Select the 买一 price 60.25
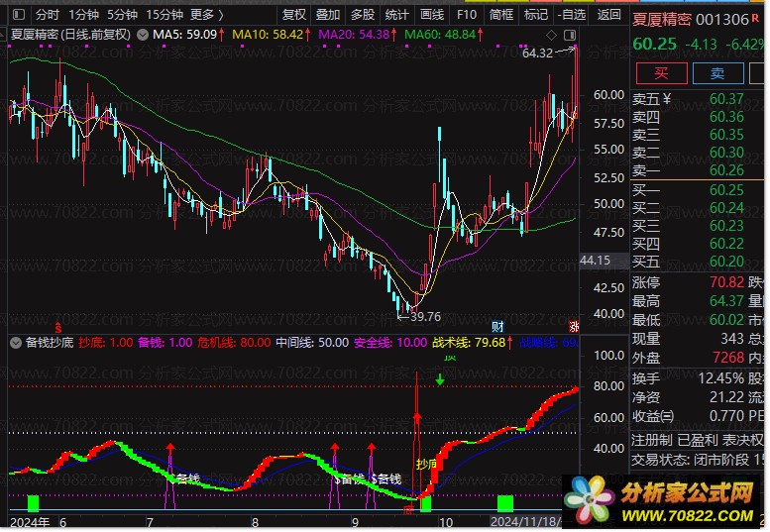Viewport: 770px width, 532px height. [726, 190]
